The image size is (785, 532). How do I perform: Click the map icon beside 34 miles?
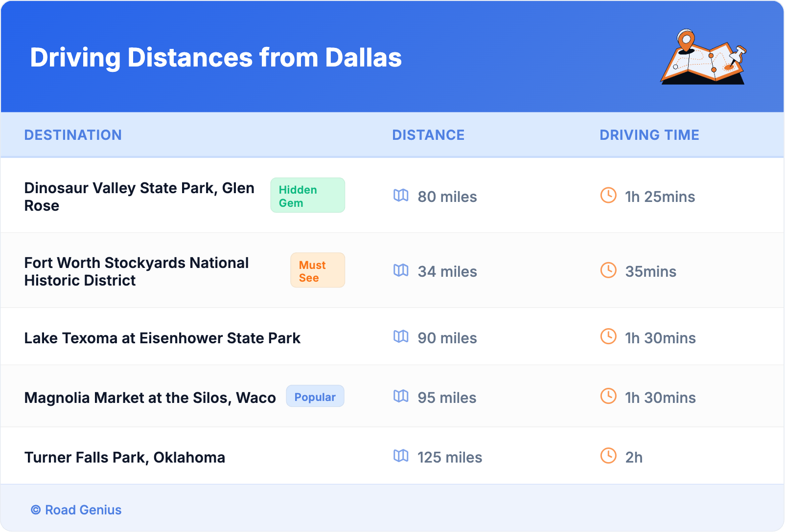point(401,270)
